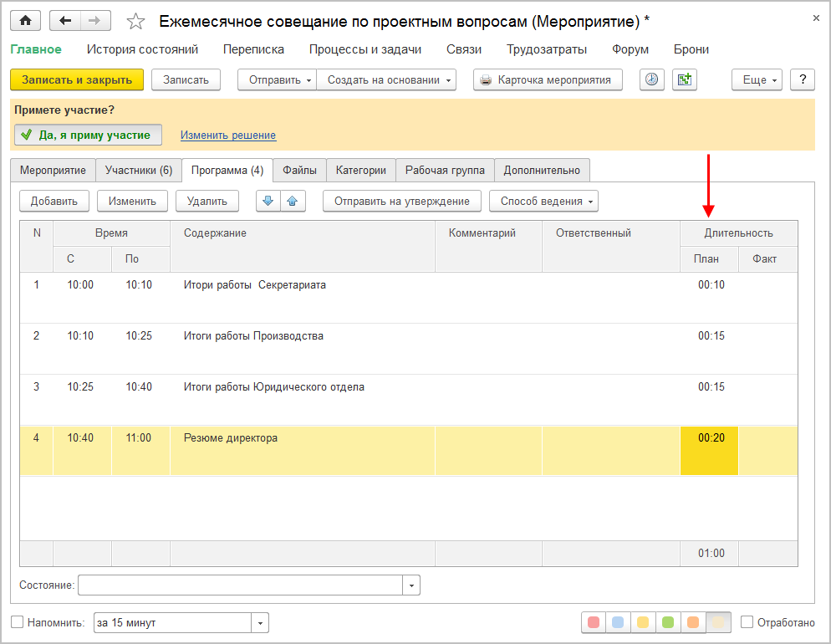Add event to favorites star
Viewport: 831px width, 644px height.
(x=135, y=22)
